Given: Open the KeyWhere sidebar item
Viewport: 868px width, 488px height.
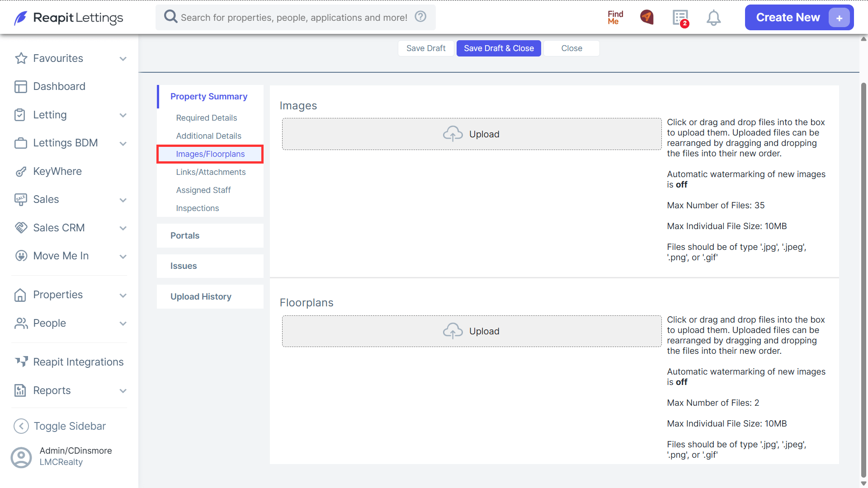Looking at the screenshot, I should 57,171.
